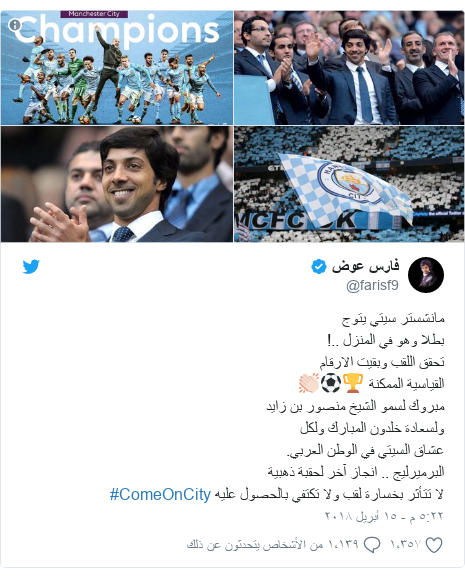Click the Twitter bird logo icon

coord(31,267)
